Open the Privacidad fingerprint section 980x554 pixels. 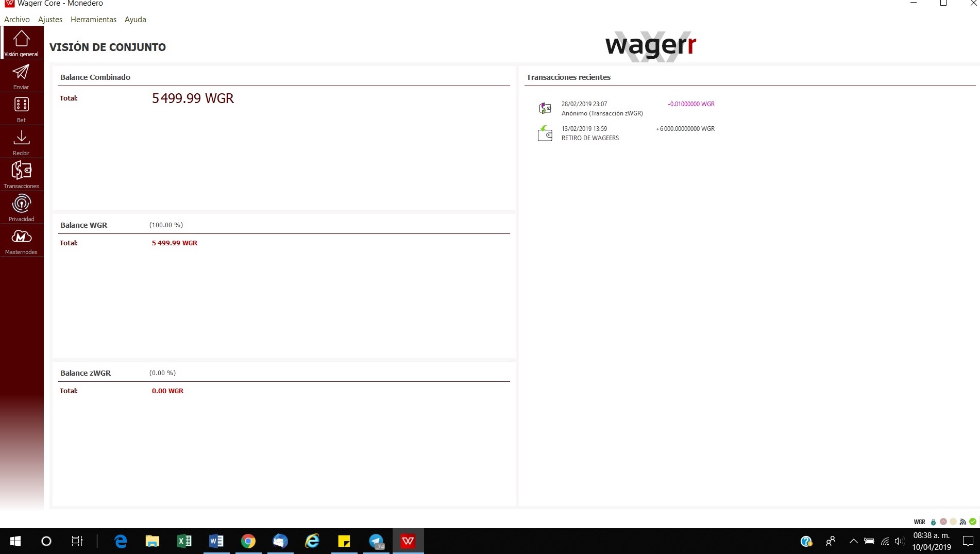pos(21,208)
